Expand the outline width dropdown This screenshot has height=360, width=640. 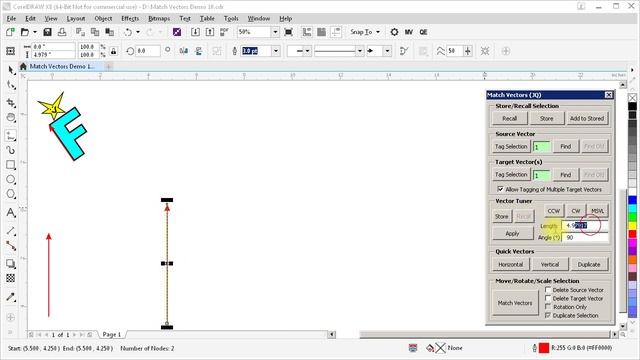click(x=276, y=51)
